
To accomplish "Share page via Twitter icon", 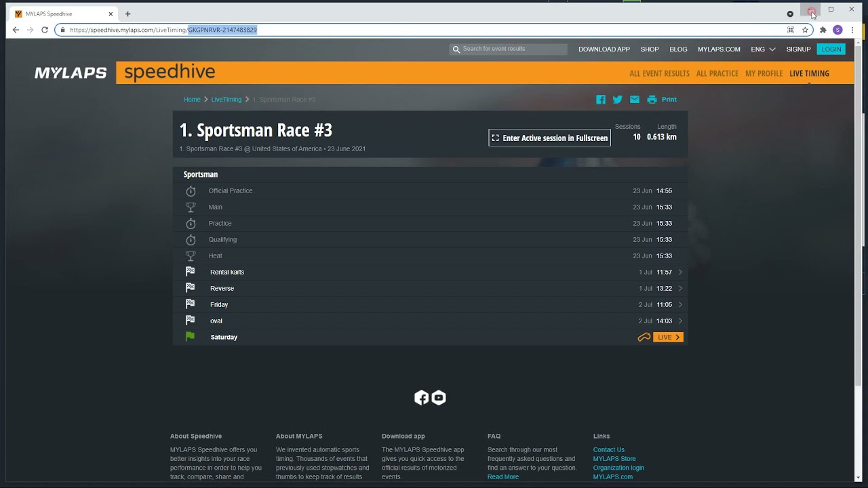I will [618, 100].
